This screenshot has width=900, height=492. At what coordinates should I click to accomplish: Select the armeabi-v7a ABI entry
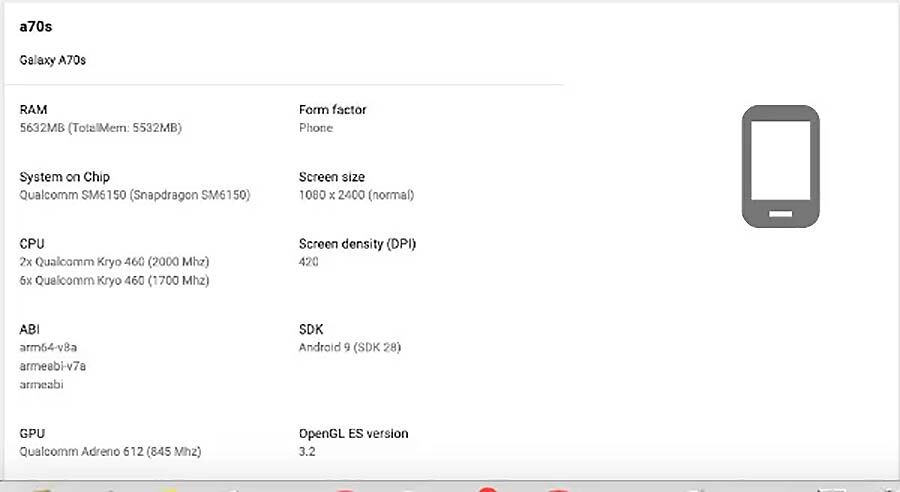[52, 366]
